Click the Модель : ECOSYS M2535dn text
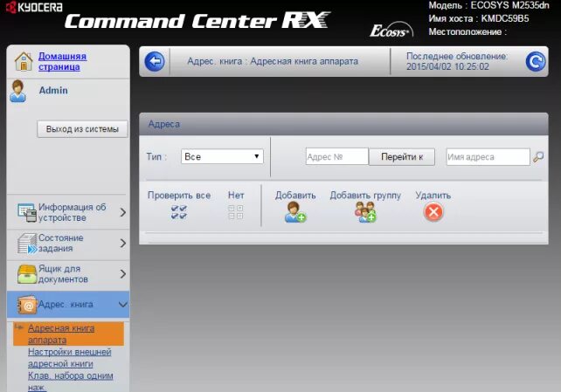The image size is (561, 392). pos(488,5)
